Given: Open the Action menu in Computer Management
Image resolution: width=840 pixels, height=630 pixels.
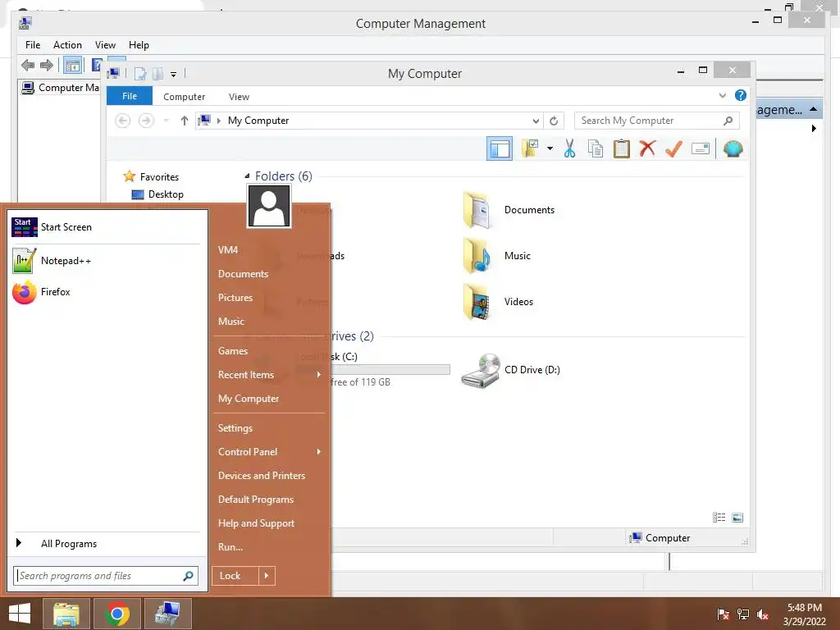Looking at the screenshot, I should coord(67,45).
